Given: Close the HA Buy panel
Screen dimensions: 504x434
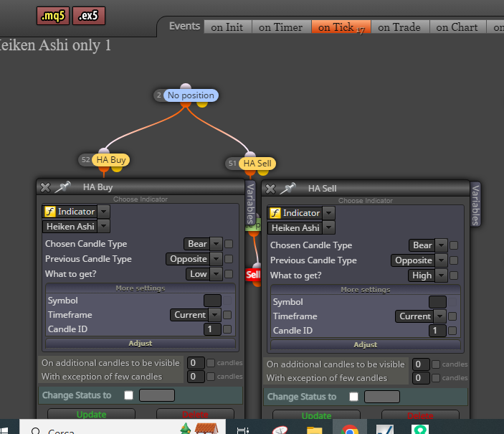Looking at the screenshot, I should coord(45,187).
